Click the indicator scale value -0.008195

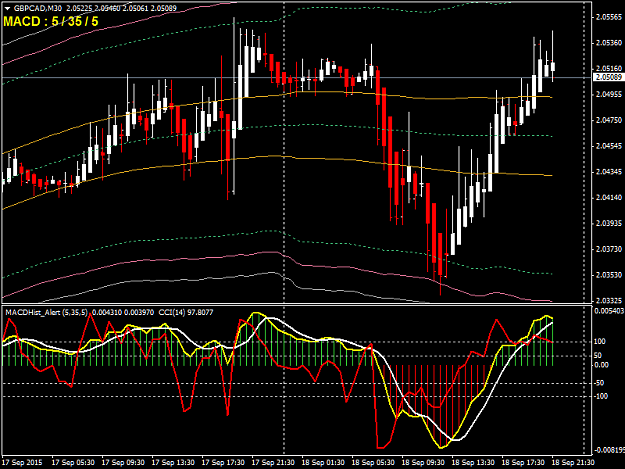pyautogui.click(x=609, y=450)
